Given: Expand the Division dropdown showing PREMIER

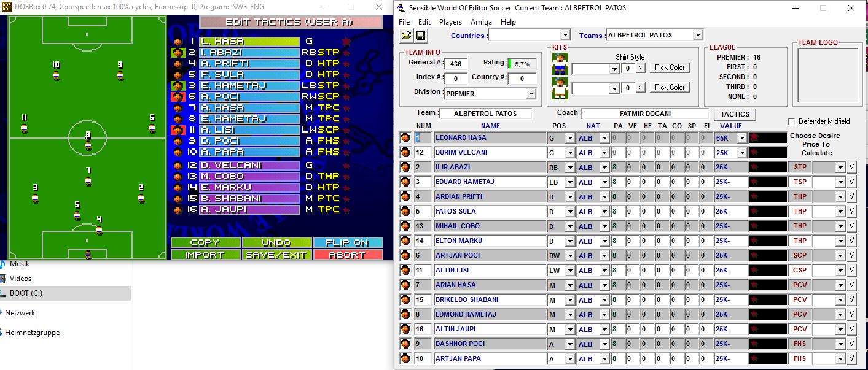Looking at the screenshot, I should pyautogui.click(x=531, y=94).
